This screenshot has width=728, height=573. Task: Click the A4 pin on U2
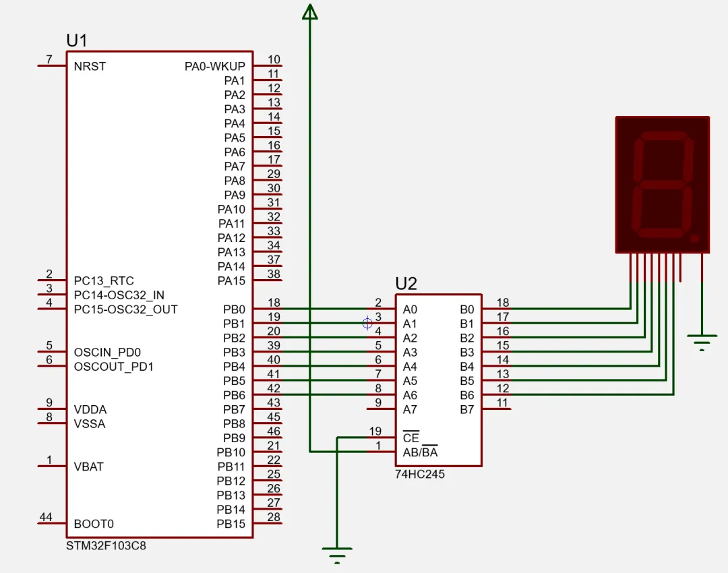click(x=410, y=367)
